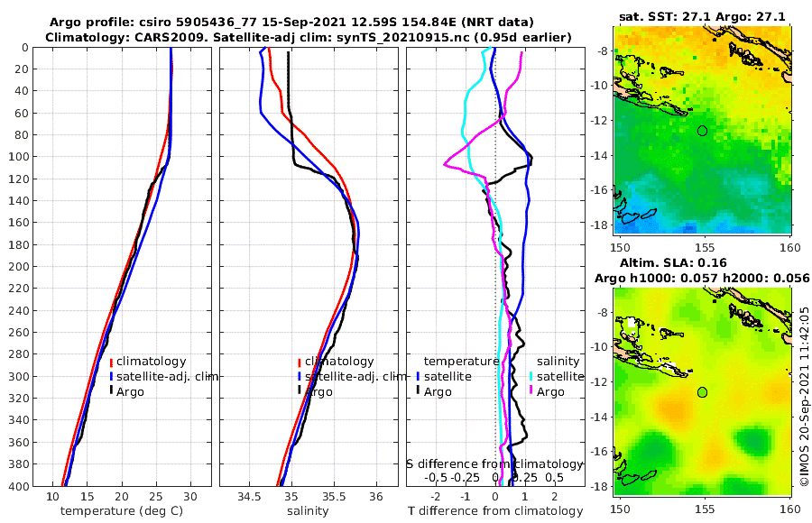The width and height of the screenshot is (812, 523).
Task: Select the 'Argo h1000: 0.057 h2000: 0.056' line
Action: click(x=702, y=279)
